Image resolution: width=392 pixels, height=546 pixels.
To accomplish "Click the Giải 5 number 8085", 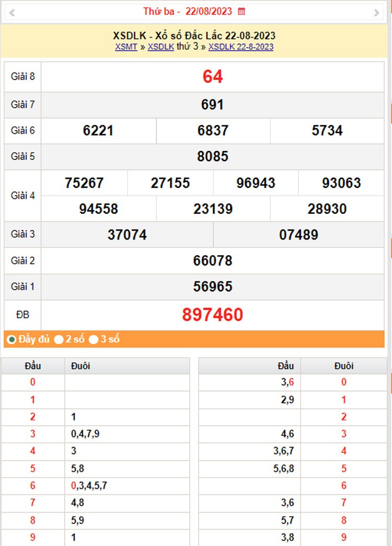I will (x=213, y=156).
